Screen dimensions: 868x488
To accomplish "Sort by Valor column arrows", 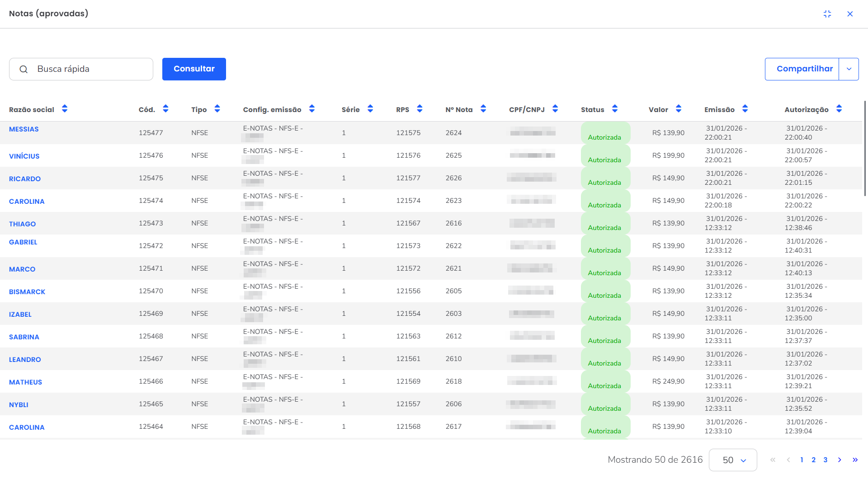I will [679, 109].
